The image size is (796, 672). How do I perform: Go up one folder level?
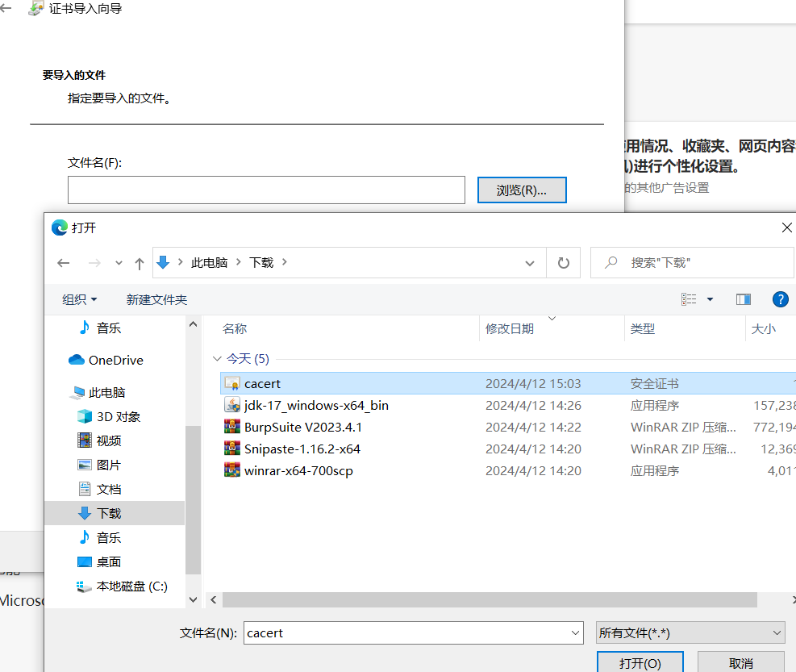(139, 262)
